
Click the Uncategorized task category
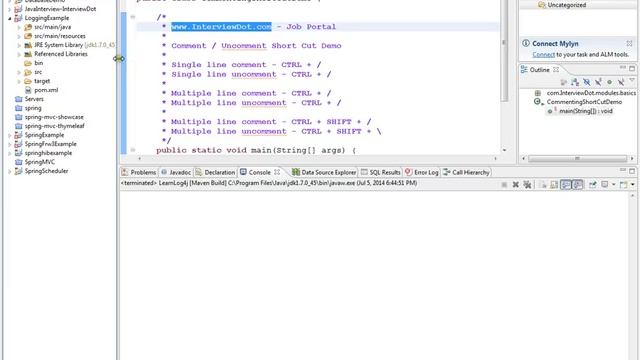click(x=562, y=5)
